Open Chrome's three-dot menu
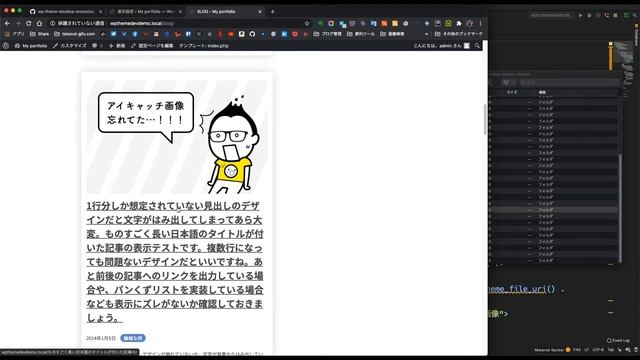 pos(480,24)
